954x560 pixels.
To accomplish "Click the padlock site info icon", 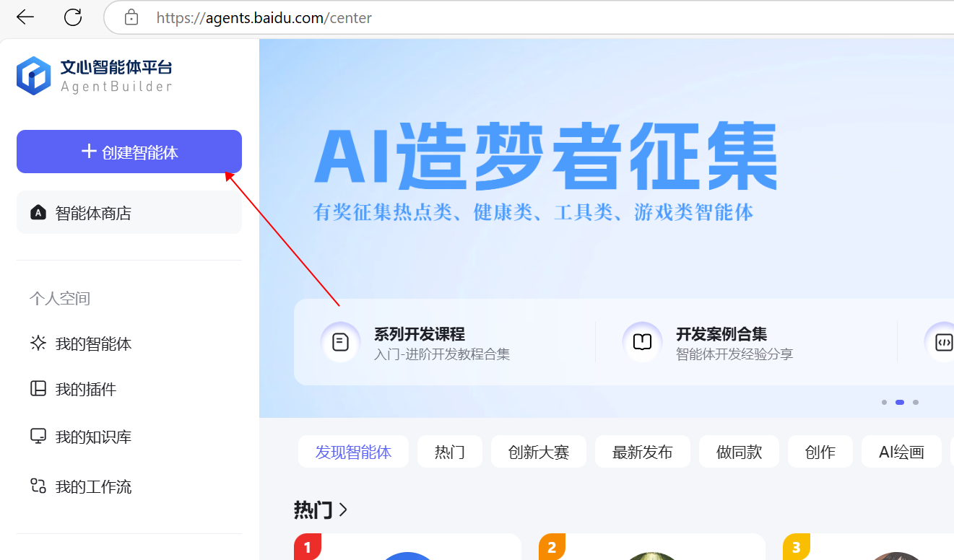I will [131, 17].
